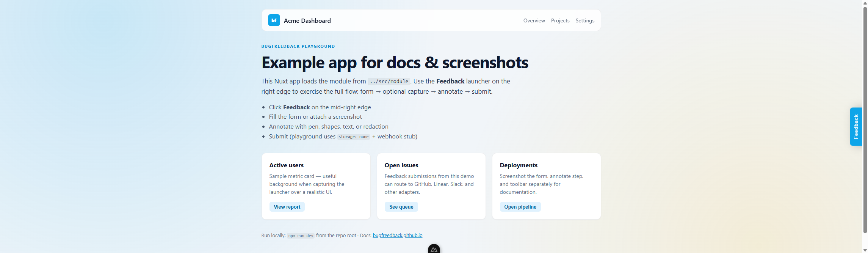Open Settings from the top navigation
This screenshot has width=868, height=253.
coord(584,20)
